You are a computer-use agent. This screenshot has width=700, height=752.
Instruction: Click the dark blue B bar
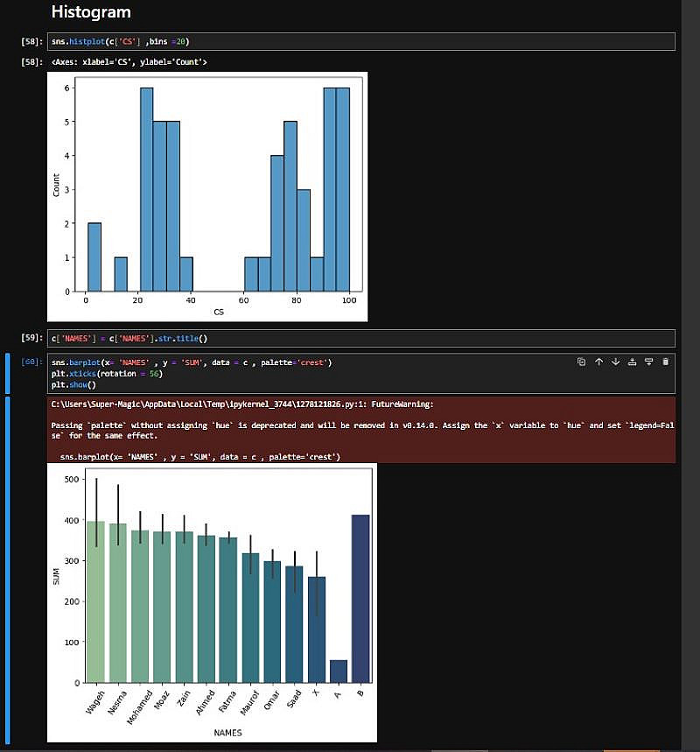[x=360, y=599]
